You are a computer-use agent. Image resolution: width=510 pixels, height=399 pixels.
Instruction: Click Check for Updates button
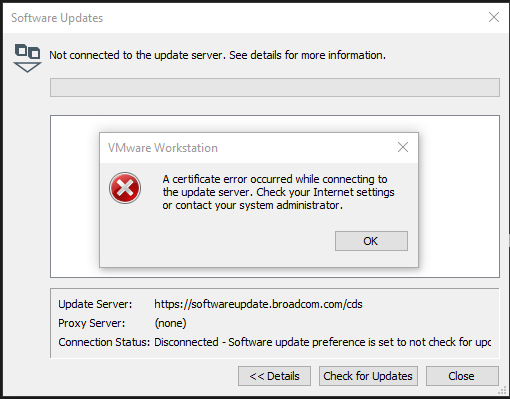pyautogui.click(x=368, y=376)
